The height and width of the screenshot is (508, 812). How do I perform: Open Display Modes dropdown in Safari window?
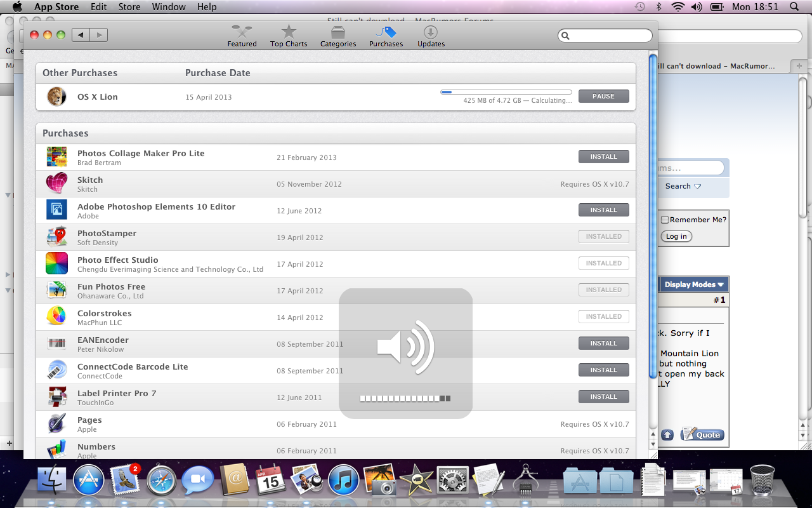point(694,284)
